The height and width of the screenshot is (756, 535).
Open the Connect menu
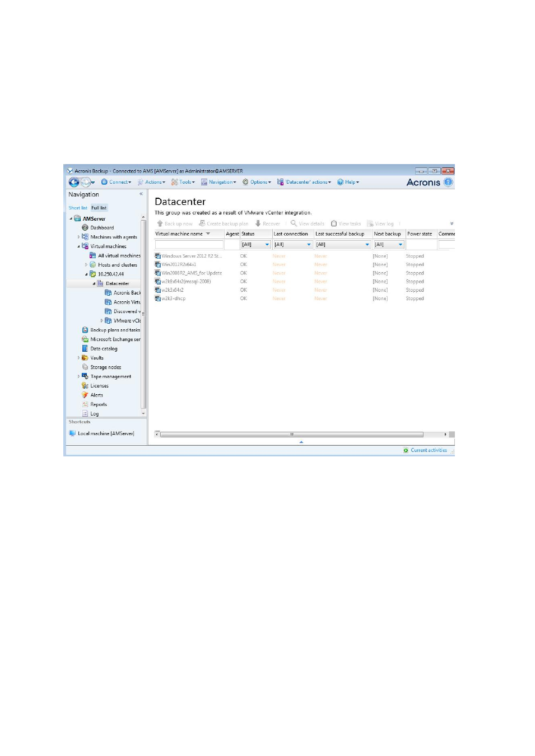(x=116, y=182)
